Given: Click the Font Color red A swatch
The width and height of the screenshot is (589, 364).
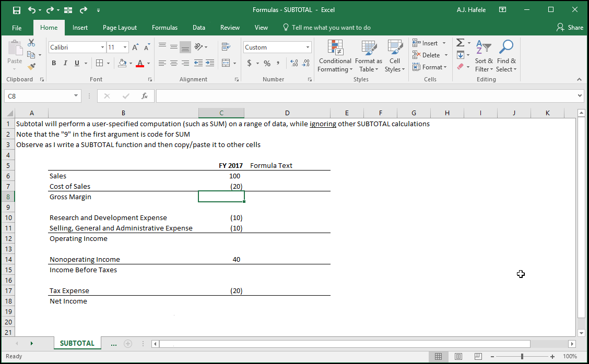Looking at the screenshot, I should click(140, 63).
